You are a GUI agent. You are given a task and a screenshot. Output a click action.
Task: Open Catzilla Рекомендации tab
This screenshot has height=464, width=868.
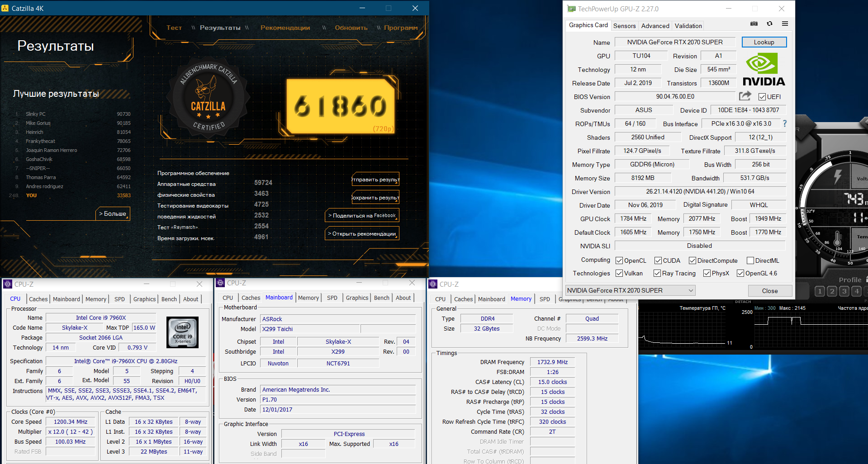click(x=285, y=28)
